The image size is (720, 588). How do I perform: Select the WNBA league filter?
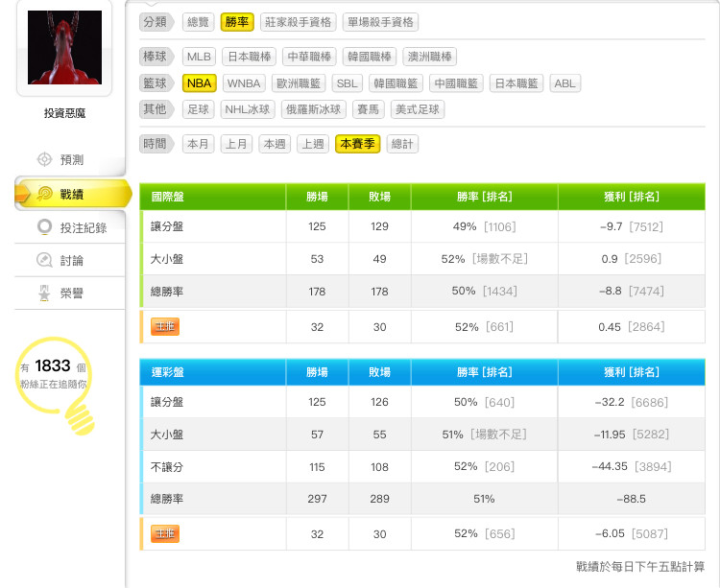(x=244, y=83)
